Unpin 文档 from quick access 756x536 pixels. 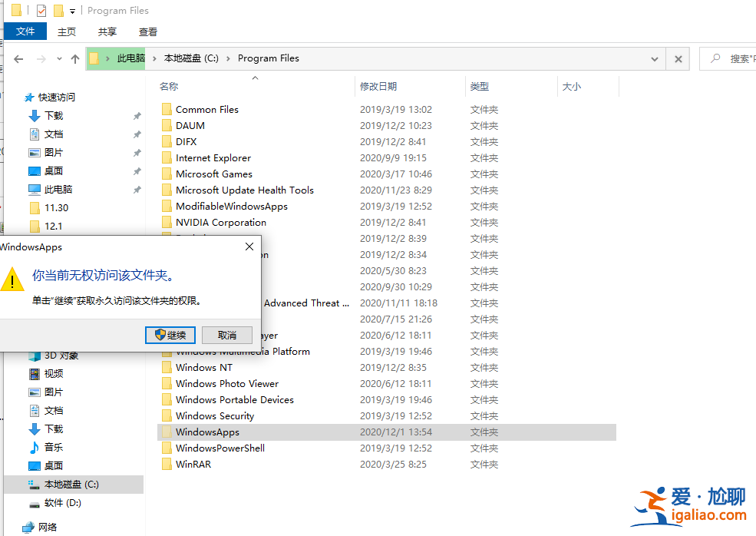(137, 134)
